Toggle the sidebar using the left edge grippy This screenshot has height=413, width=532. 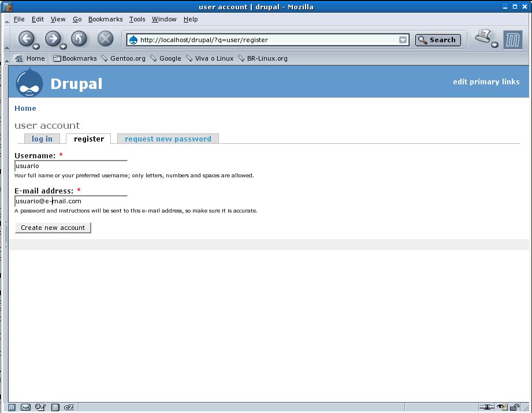(6, 234)
